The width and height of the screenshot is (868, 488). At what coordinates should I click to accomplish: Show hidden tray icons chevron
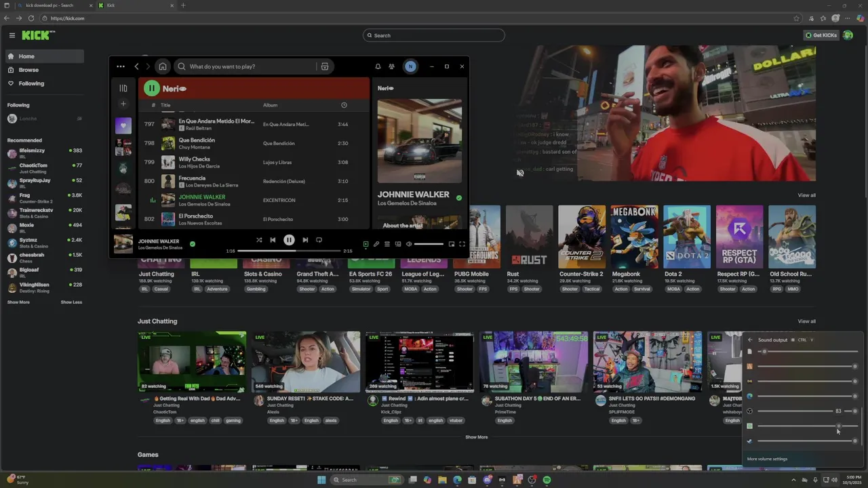[x=793, y=480]
